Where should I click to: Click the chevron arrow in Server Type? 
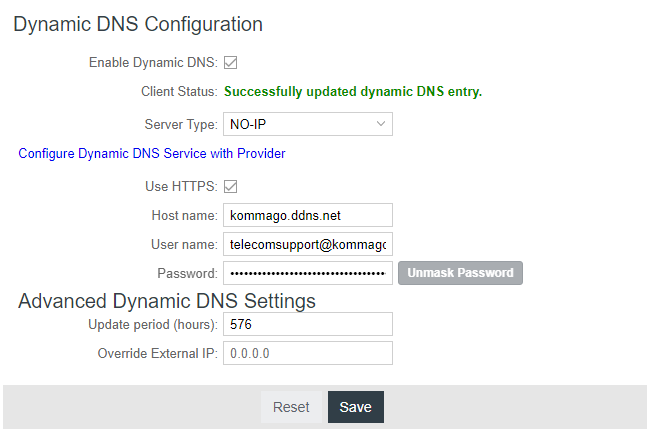point(381,124)
